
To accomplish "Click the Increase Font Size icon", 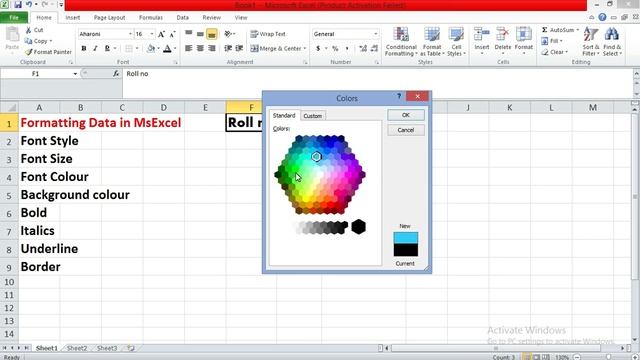I will click(162, 34).
